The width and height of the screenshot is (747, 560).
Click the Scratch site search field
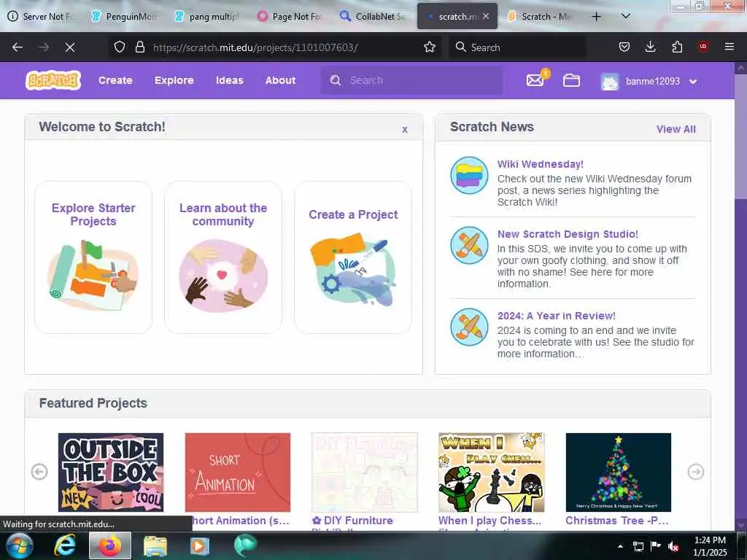point(411,80)
